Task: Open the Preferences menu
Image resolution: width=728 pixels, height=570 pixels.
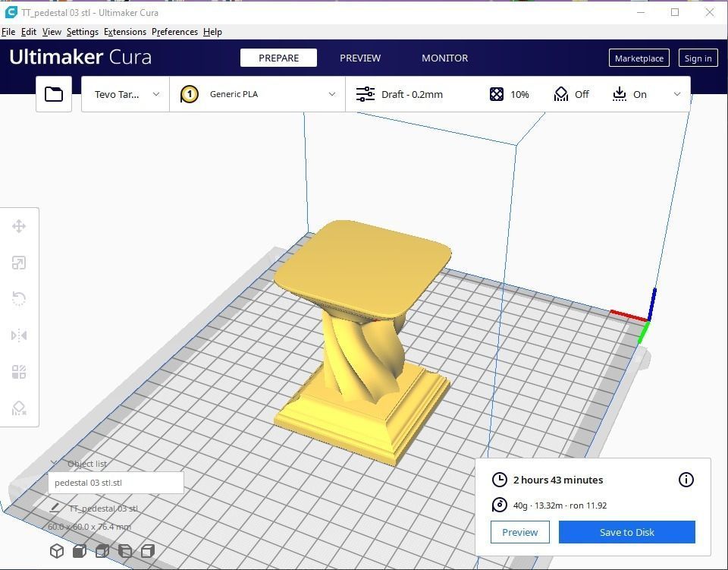Action: pos(174,32)
